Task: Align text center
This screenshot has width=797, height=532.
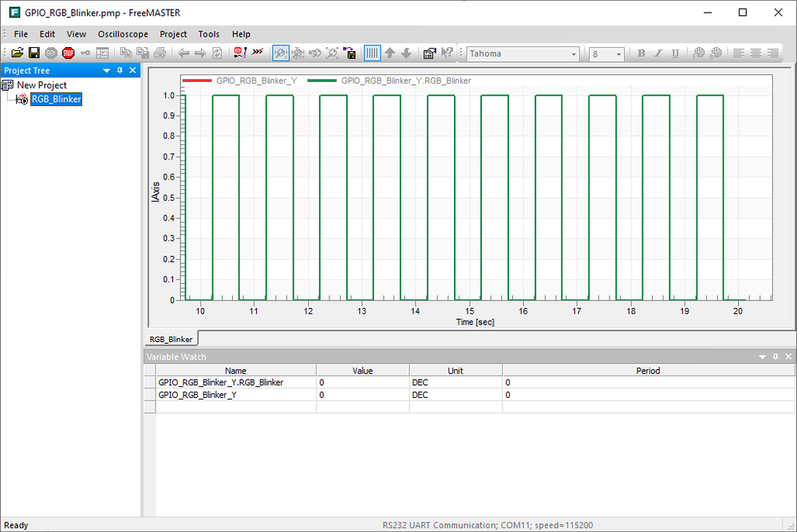Action: coord(756,53)
